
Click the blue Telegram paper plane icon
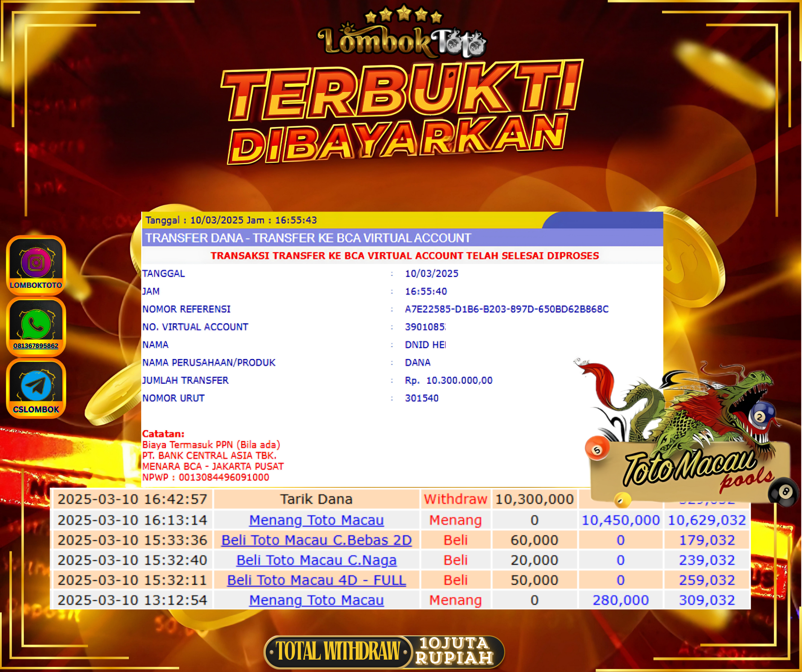(x=36, y=385)
